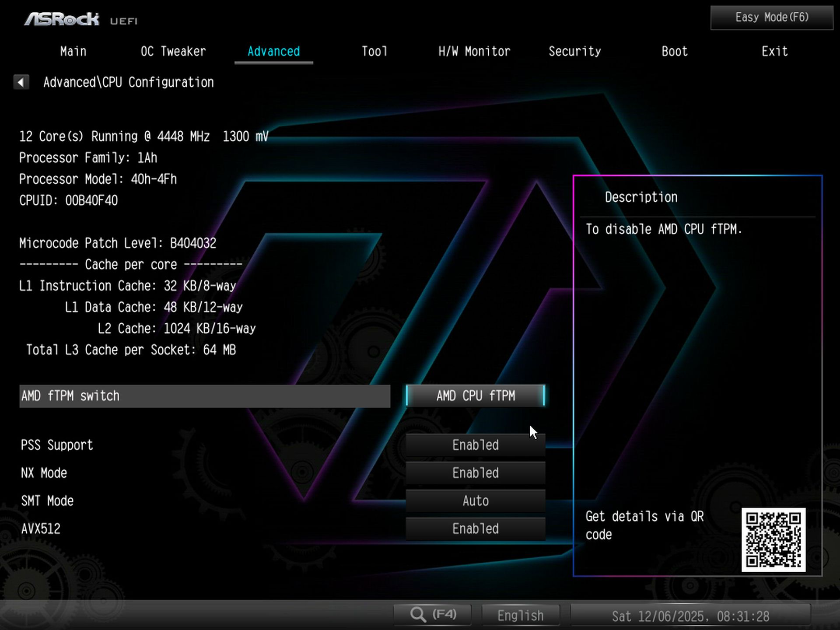Disable AMD CPU fTPM via its switch
Image resolution: width=840 pixels, height=630 pixels.
tap(475, 395)
